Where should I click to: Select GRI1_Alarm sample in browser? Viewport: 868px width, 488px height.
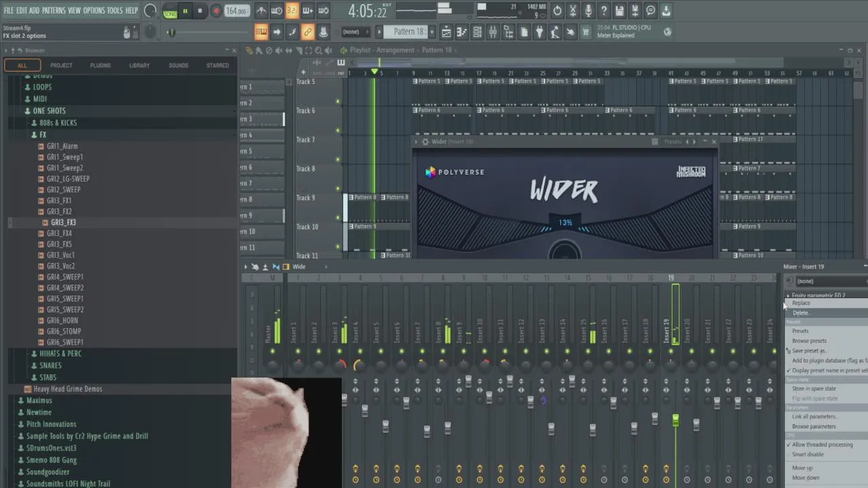tap(62, 146)
